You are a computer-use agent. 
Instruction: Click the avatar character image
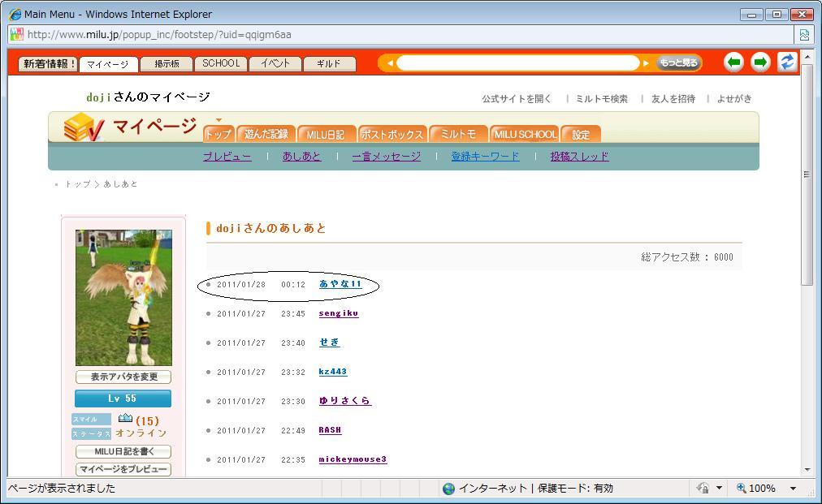(x=123, y=297)
